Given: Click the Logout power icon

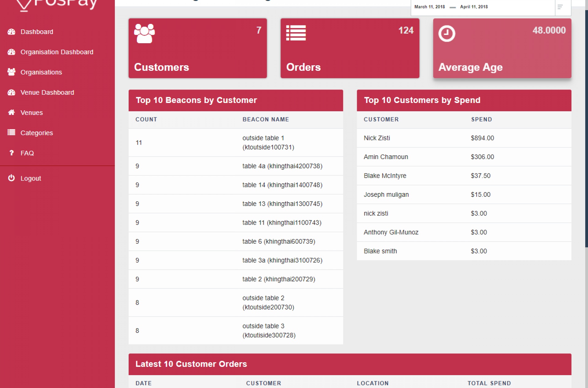Looking at the screenshot, I should (11, 178).
